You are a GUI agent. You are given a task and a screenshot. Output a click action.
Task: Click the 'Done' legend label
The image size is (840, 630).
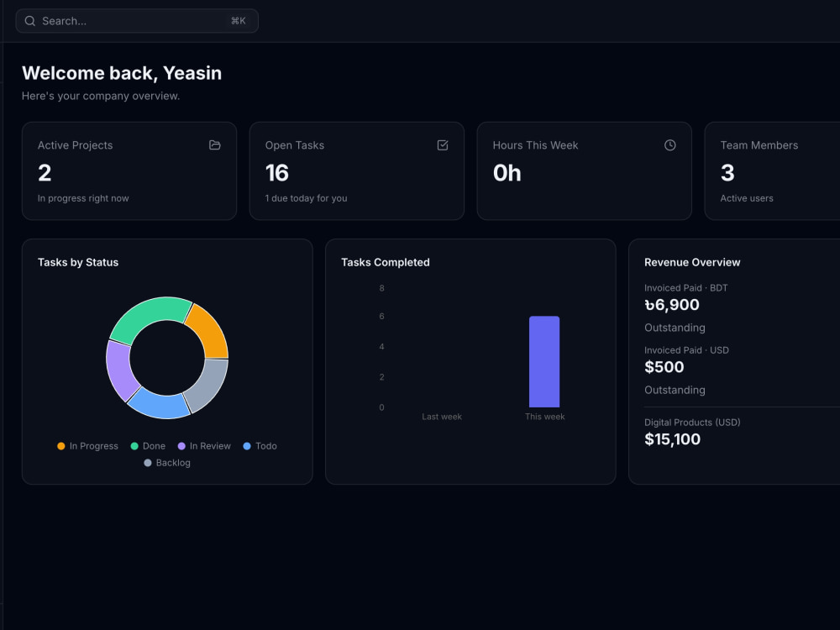point(154,446)
